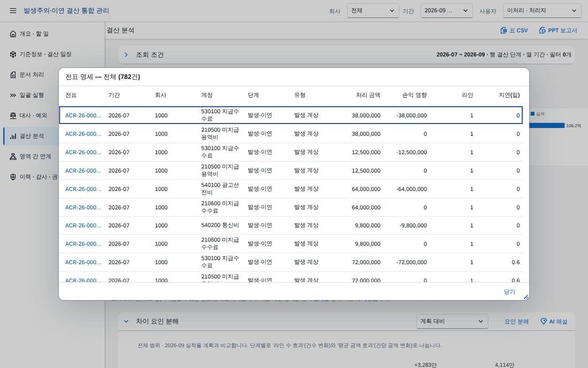Click the 계정 column header
This screenshot has height=368, width=588.
207,95
